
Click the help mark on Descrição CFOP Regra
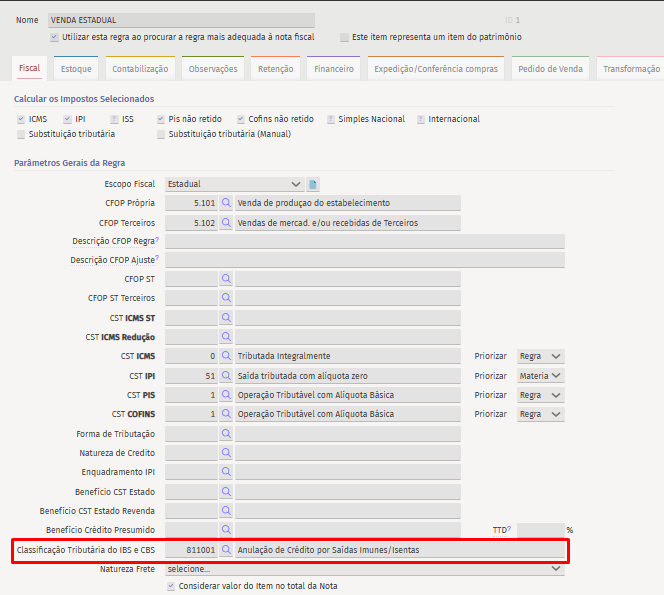[157, 240]
